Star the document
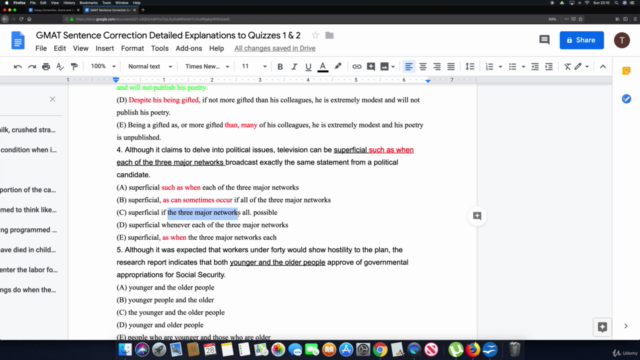 point(315,36)
